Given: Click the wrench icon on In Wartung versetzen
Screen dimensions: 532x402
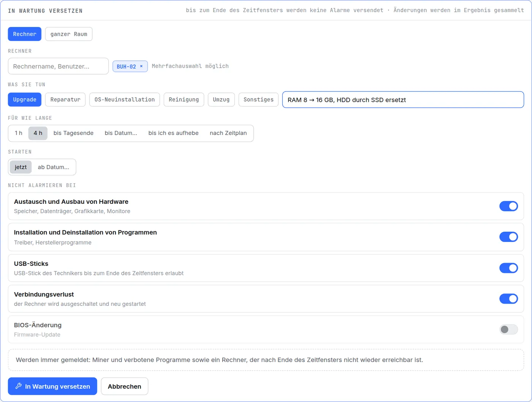Looking at the screenshot, I should pos(18,386).
